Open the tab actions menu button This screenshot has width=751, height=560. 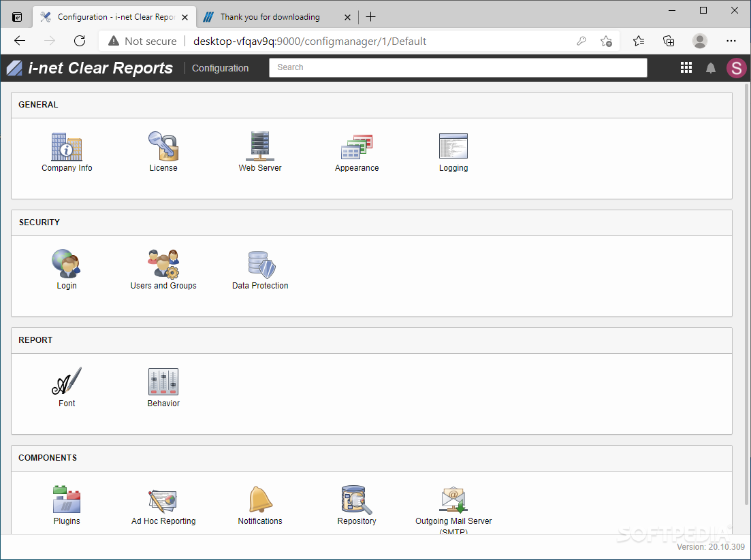[17, 17]
